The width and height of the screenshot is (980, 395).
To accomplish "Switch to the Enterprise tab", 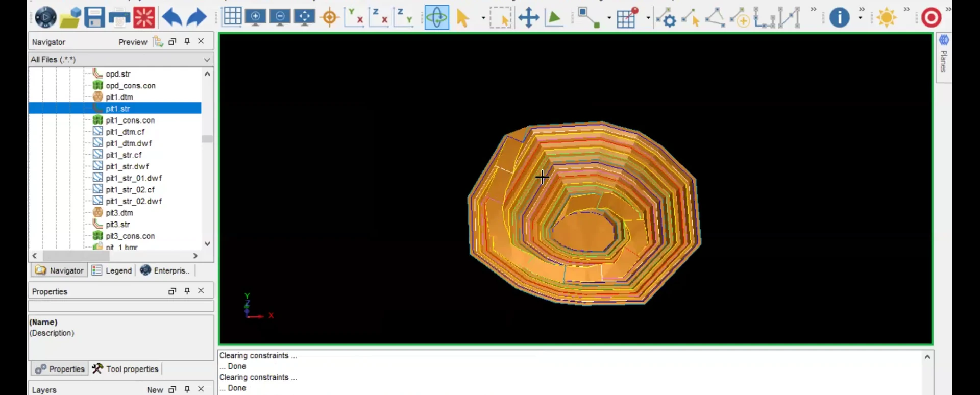I will click(164, 270).
